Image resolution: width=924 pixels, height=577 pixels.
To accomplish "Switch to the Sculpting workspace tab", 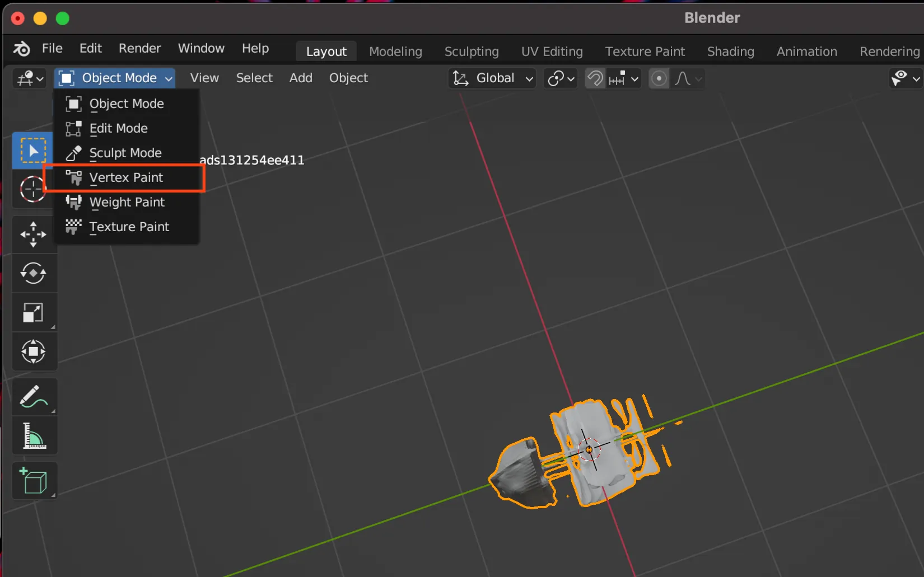I will [471, 51].
